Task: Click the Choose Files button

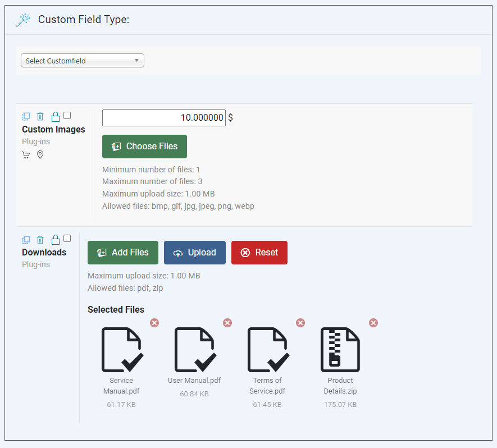Action: 144,147
